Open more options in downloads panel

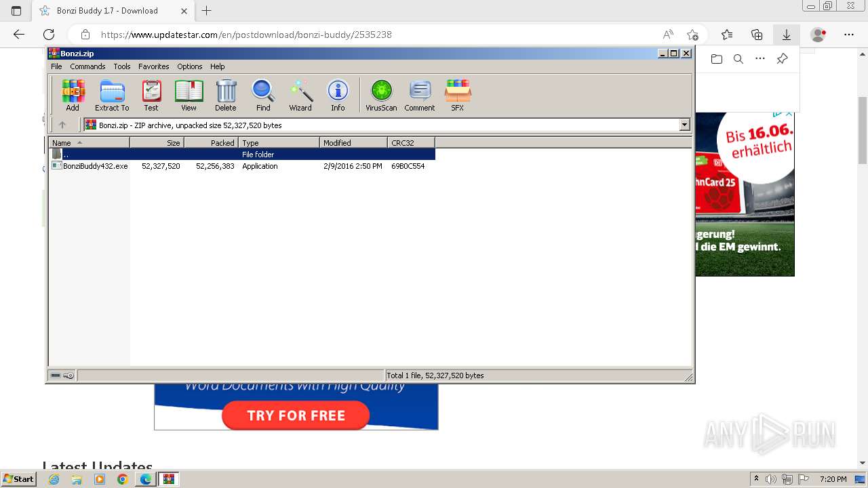point(760,59)
